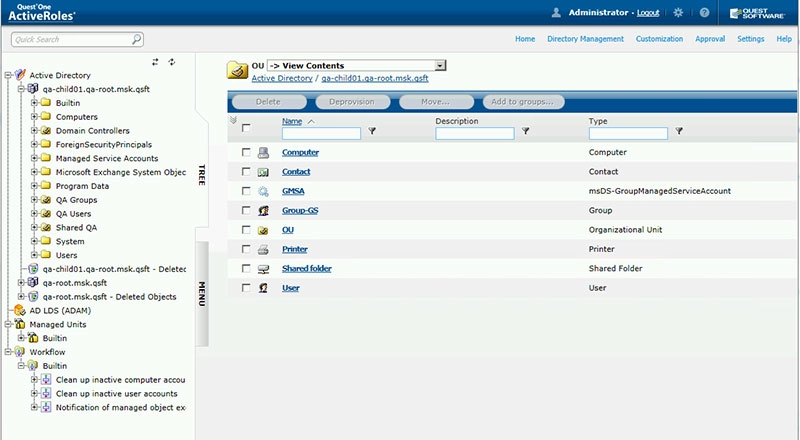Check the OU row checkbox
800x440 pixels.
[x=246, y=230]
